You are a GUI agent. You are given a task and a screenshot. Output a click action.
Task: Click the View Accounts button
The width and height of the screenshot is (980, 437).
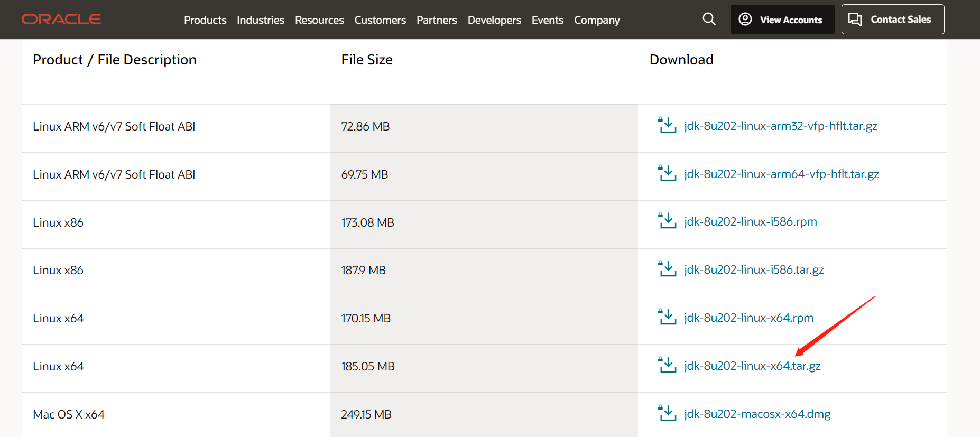[x=782, y=20]
